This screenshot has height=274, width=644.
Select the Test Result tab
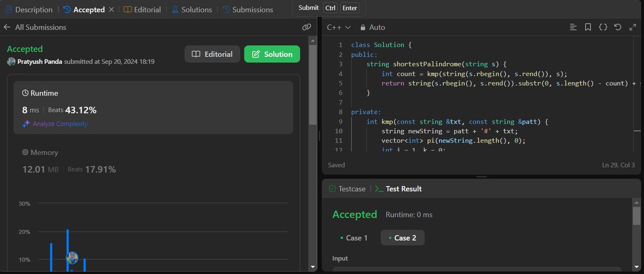(x=398, y=189)
